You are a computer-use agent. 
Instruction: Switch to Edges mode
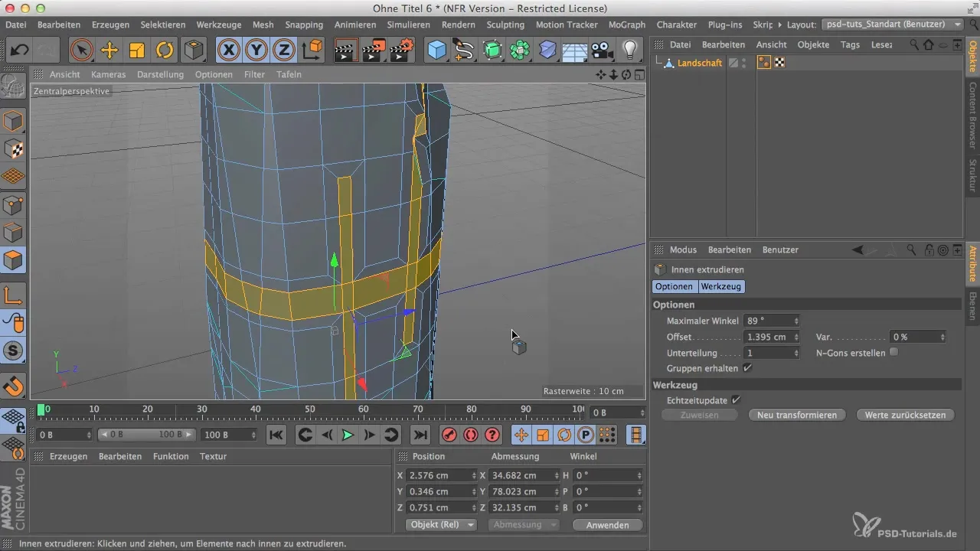[14, 233]
